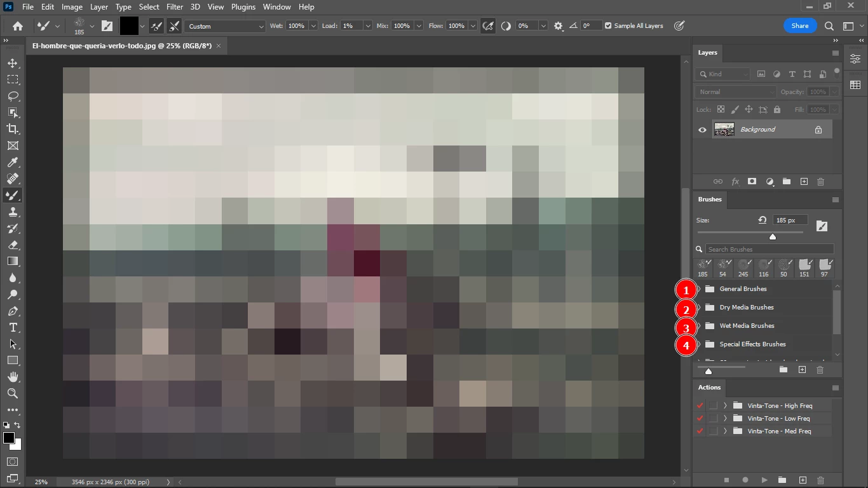Select the Eyedropper tool
The image size is (868, 488).
click(x=13, y=162)
